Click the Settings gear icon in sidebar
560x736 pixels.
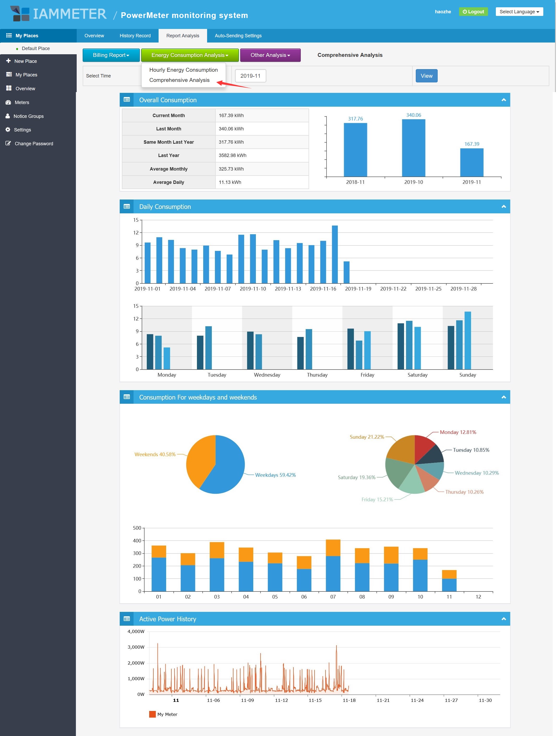[8, 130]
